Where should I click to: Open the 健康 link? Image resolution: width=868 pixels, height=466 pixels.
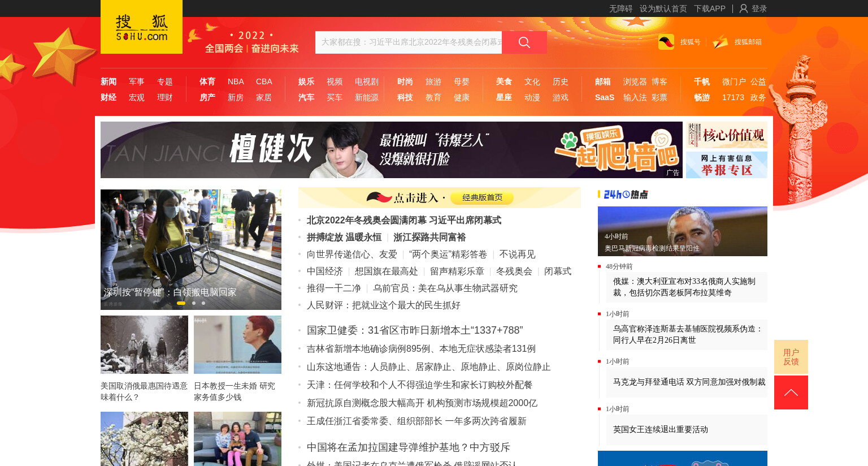(462, 97)
